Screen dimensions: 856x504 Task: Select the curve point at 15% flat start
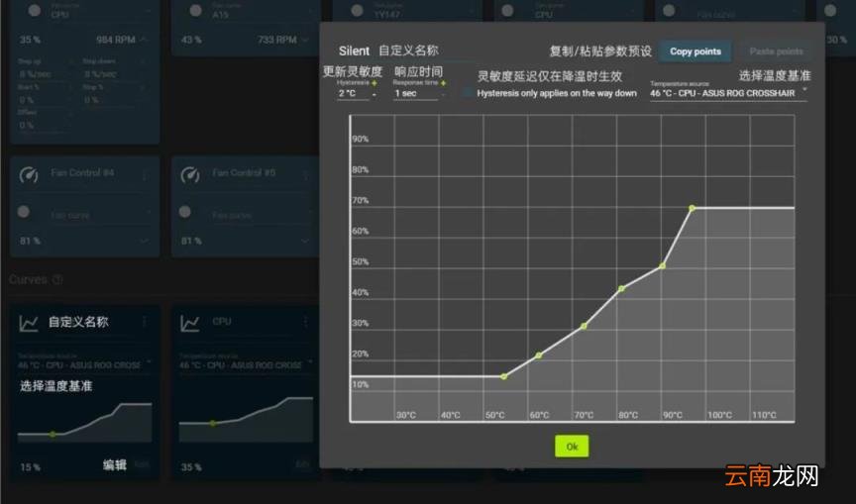click(504, 376)
